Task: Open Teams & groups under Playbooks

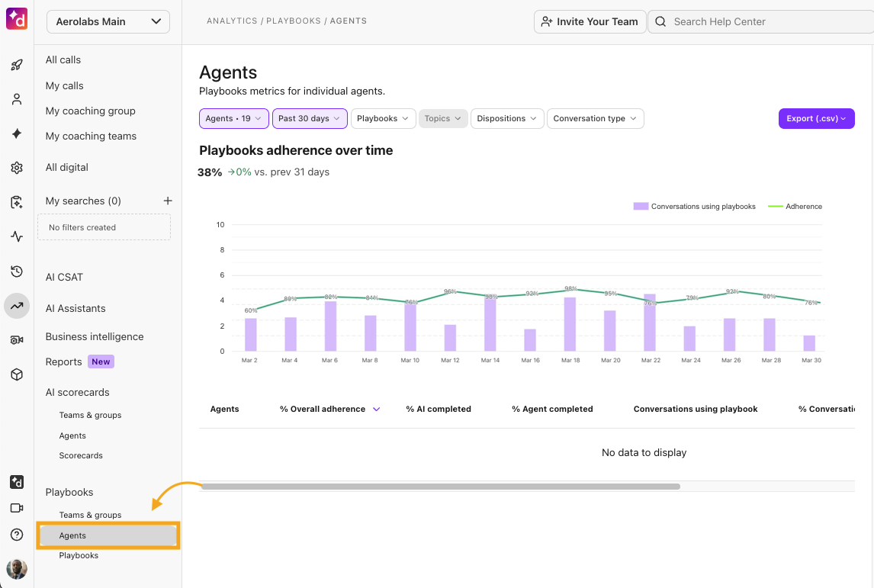Action: (x=90, y=515)
